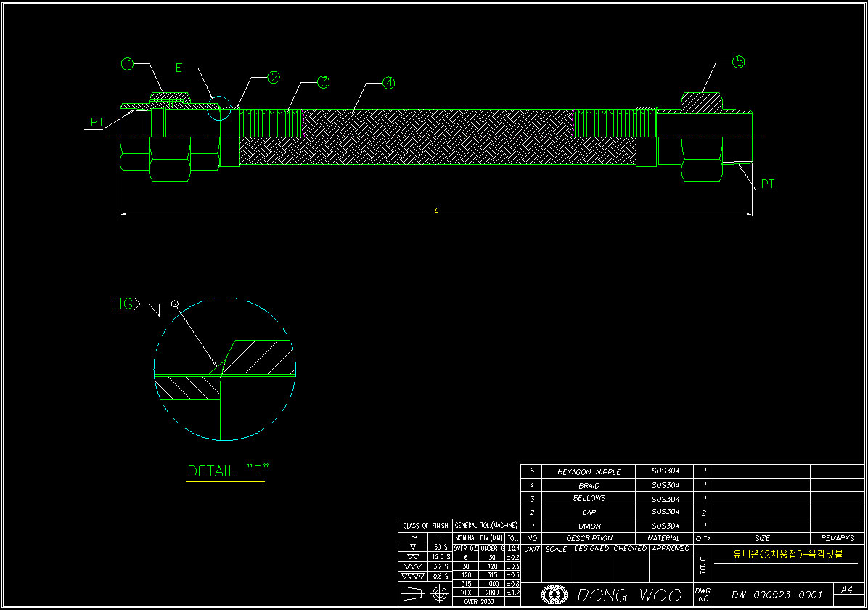The width and height of the screenshot is (868, 610).
Task: Click the 'Q'TY' column header
Action: [703, 538]
